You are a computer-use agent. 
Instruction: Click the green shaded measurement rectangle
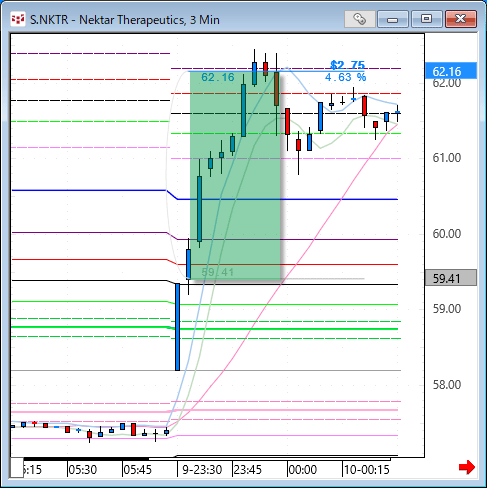[x=235, y=175]
